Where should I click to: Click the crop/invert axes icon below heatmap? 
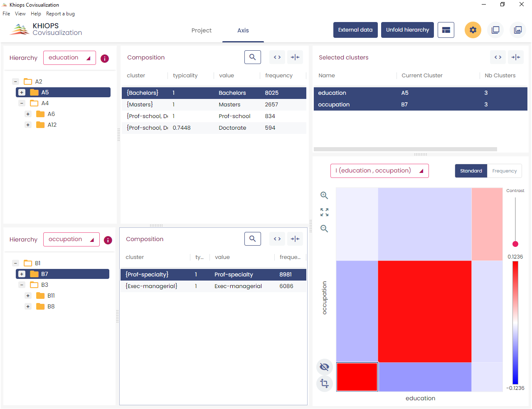pos(325,383)
